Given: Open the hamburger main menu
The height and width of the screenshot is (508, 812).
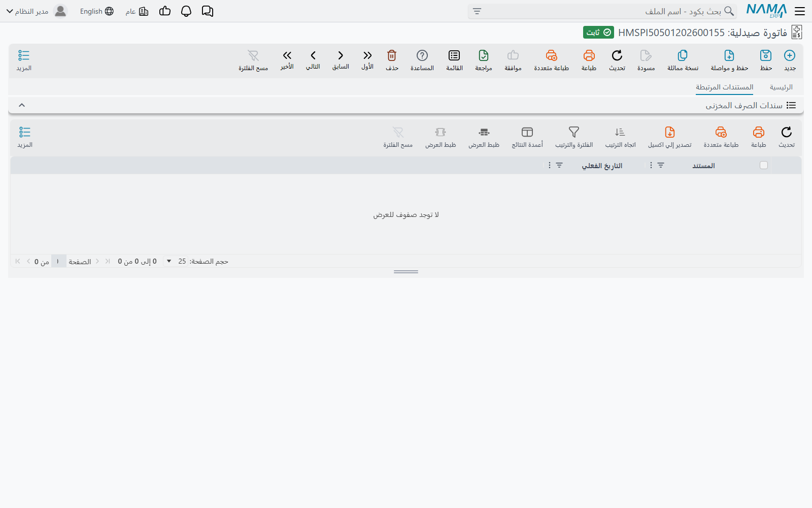Looking at the screenshot, I should pyautogui.click(x=800, y=11).
